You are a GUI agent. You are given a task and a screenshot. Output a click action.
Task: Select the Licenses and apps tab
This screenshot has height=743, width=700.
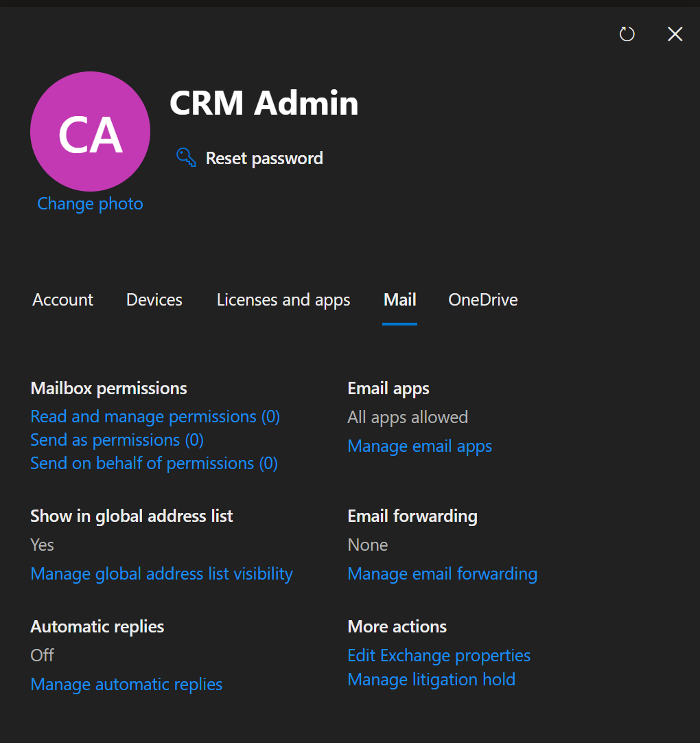(x=283, y=300)
